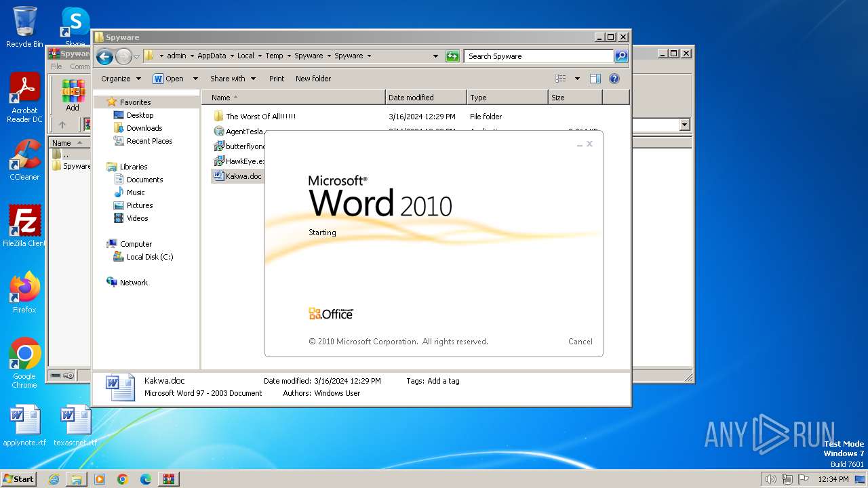Expand the Temp breadcrumb arrow
The image size is (868, 488).
(x=289, y=56)
